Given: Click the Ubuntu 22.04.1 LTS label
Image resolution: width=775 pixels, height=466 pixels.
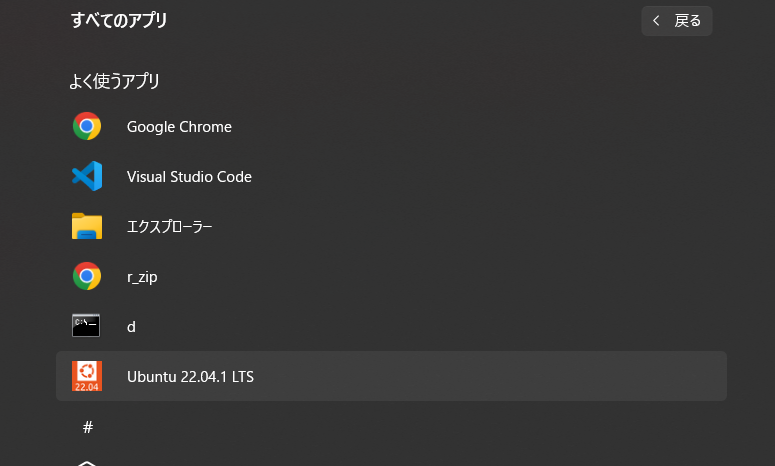Looking at the screenshot, I should [190, 377].
